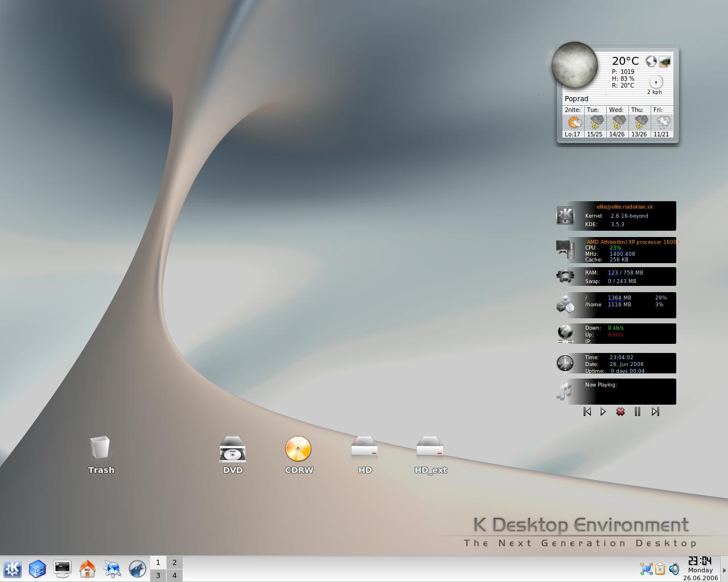Viewport: 728px width, 582px height.
Task: Launch the Konsole terminal from the panel
Action: (x=62, y=569)
